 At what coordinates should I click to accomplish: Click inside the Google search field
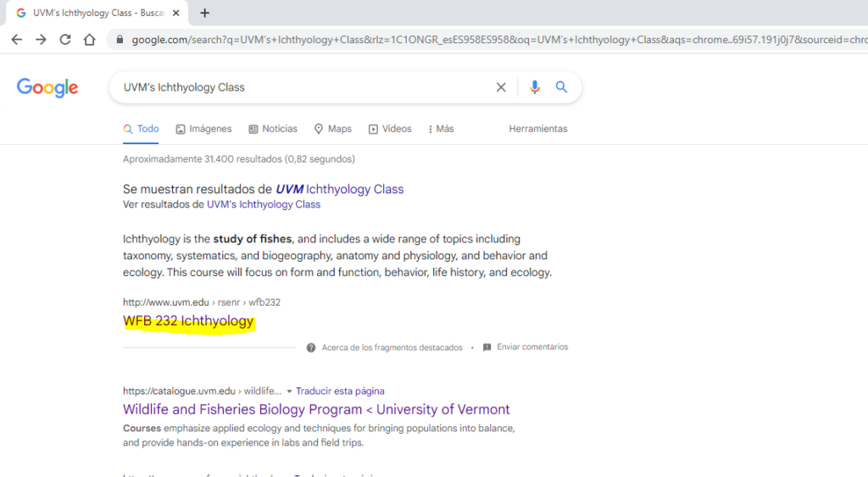pos(297,87)
